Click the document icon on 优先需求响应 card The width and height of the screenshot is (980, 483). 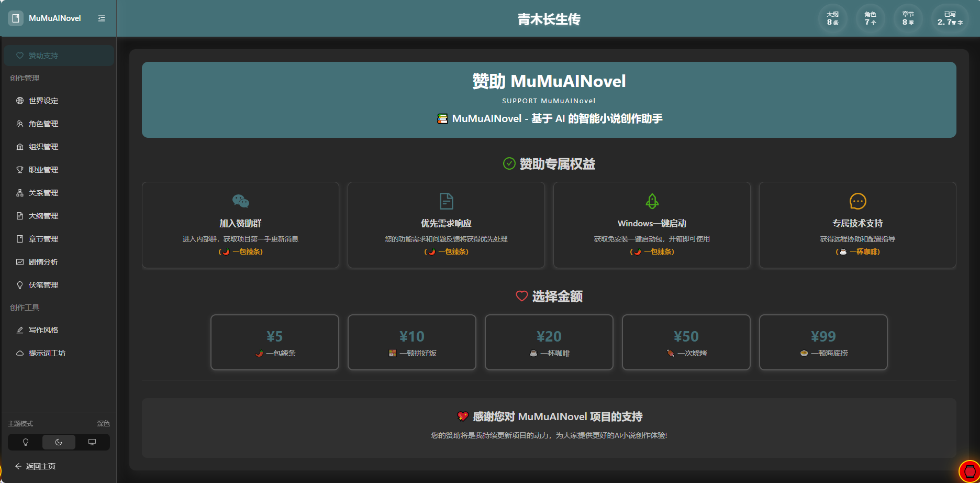[447, 201]
